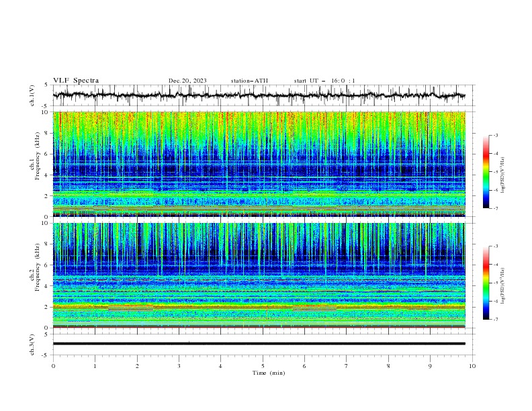Screen dimensions: 532x411
Task: Click the "VLF Spectra" plot title
Action: coord(76,81)
